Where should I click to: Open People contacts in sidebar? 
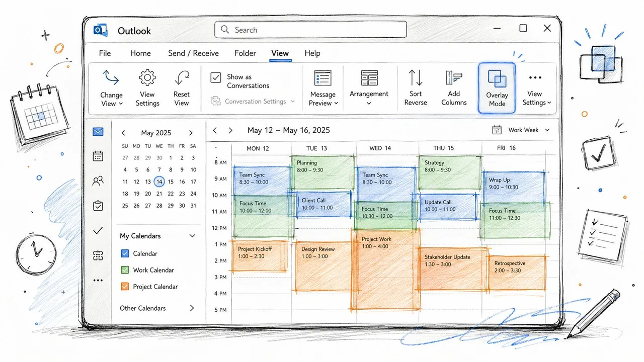point(98,180)
